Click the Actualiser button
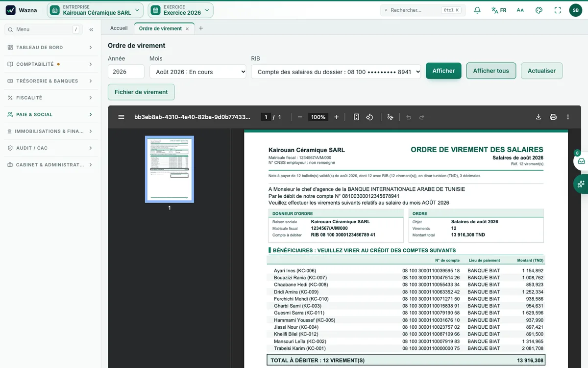The image size is (588, 368). click(541, 71)
